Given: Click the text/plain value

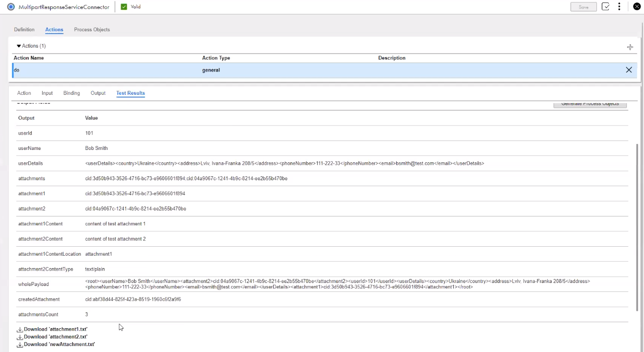Looking at the screenshot, I should 95,269.
